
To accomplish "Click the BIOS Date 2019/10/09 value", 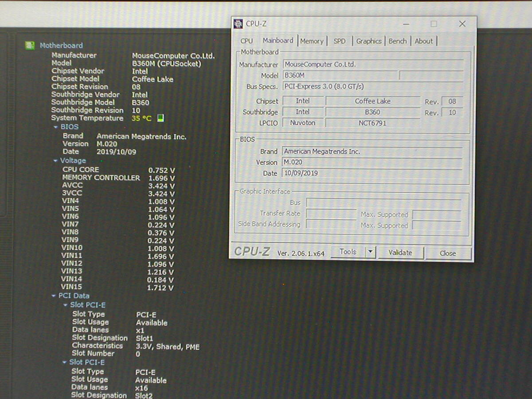I will (x=116, y=152).
